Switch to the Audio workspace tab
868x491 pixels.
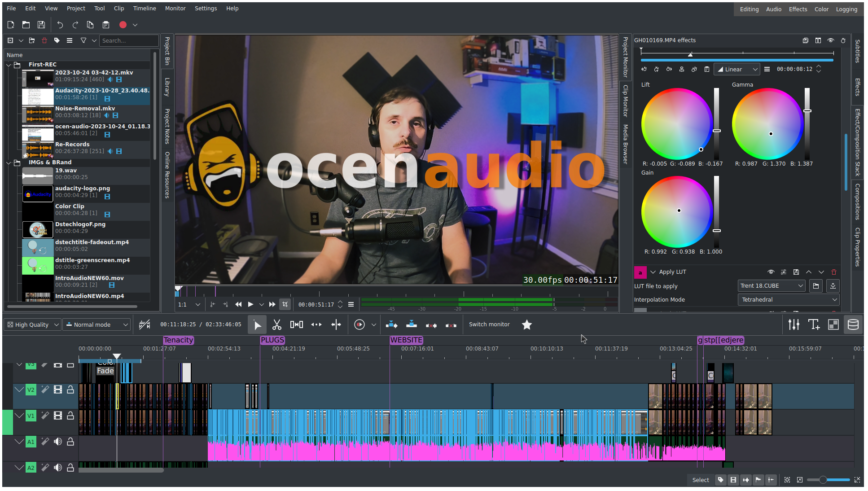774,9
